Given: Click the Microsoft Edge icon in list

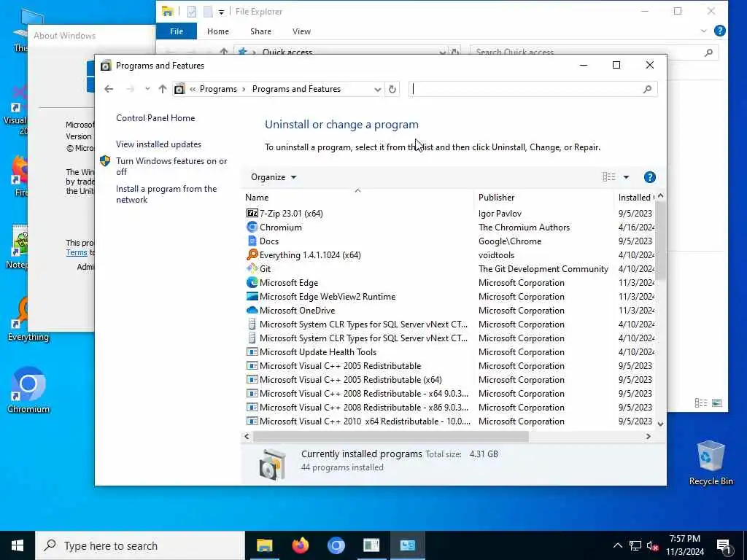Looking at the screenshot, I should point(252,282).
